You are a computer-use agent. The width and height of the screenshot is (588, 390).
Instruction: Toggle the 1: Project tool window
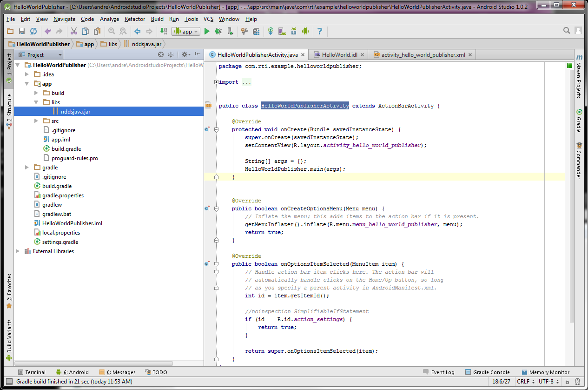tap(9, 68)
